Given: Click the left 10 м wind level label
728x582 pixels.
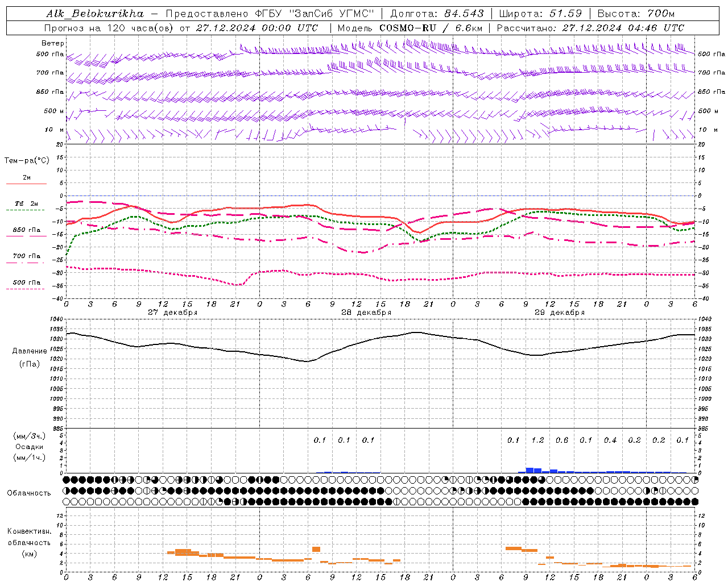Looking at the screenshot, I should pos(54,130).
